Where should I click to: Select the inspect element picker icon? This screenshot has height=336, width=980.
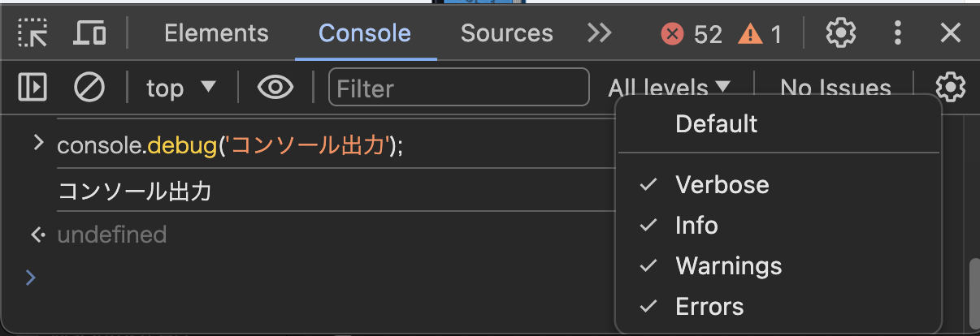point(33,33)
